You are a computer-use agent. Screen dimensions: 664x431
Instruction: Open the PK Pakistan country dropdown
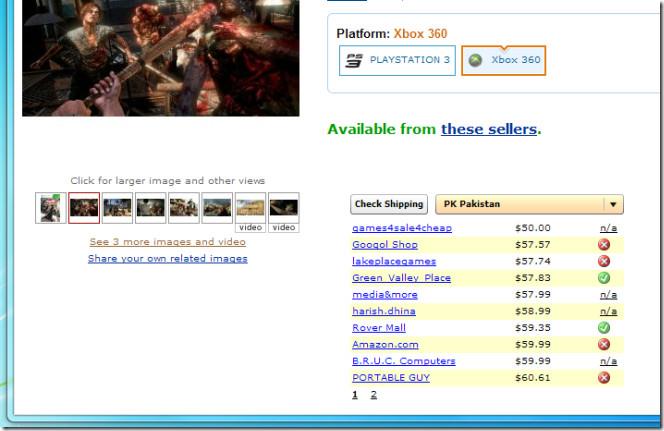pos(521,204)
